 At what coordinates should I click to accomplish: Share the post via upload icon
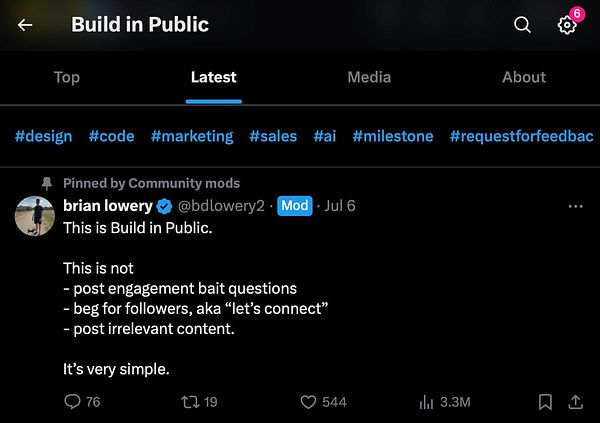tap(575, 402)
